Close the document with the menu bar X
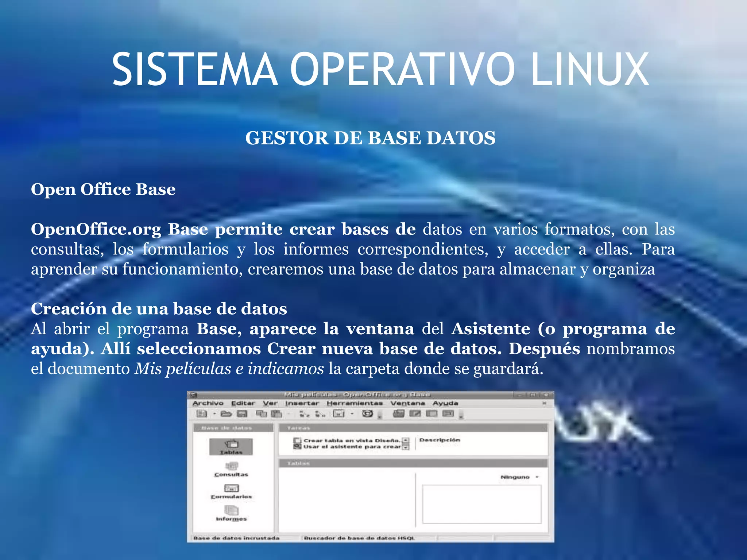The width and height of the screenshot is (747, 560). click(544, 403)
